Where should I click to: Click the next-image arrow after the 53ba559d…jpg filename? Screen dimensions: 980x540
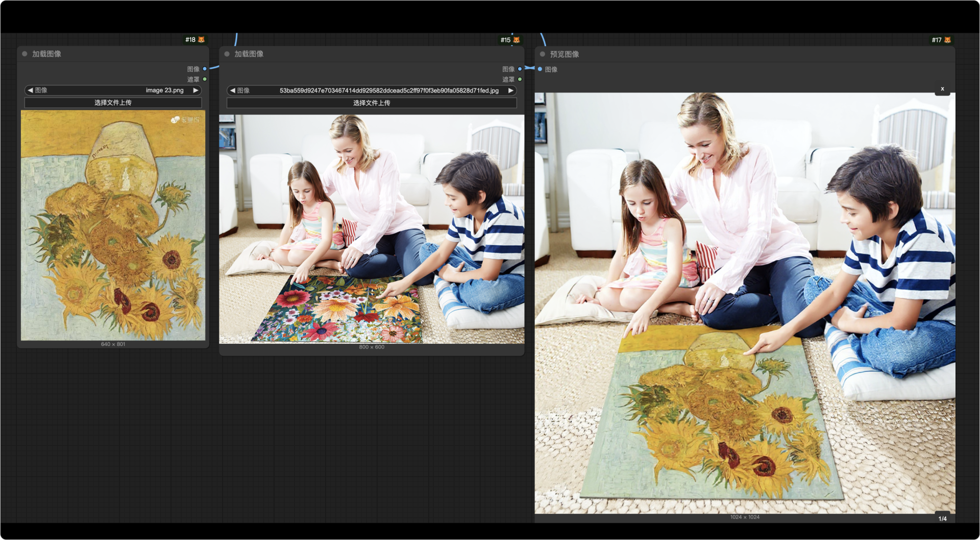click(510, 90)
